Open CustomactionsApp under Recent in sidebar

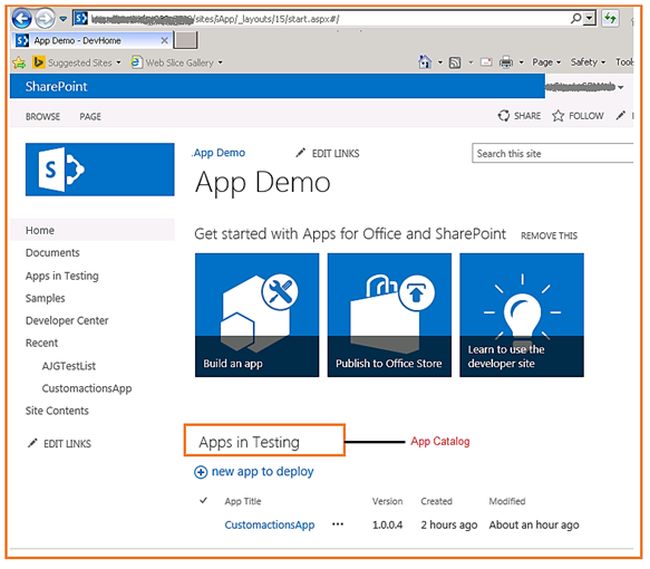click(x=87, y=388)
